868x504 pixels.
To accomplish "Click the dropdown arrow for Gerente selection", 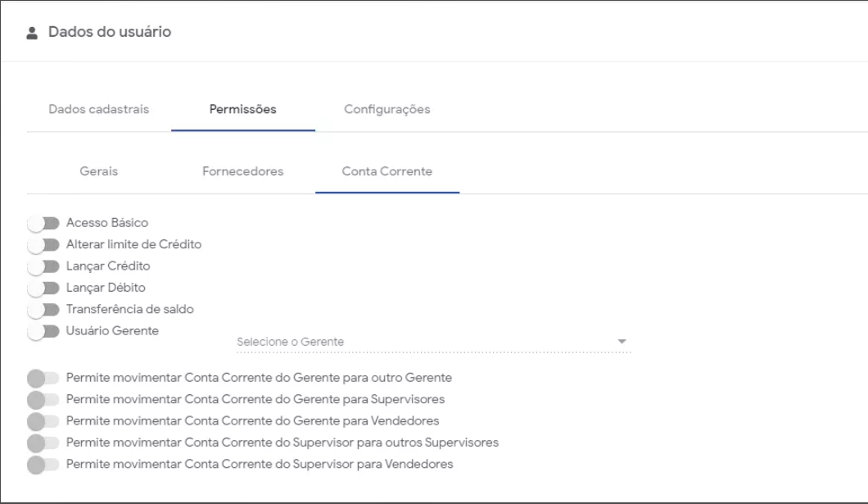I will (622, 341).
